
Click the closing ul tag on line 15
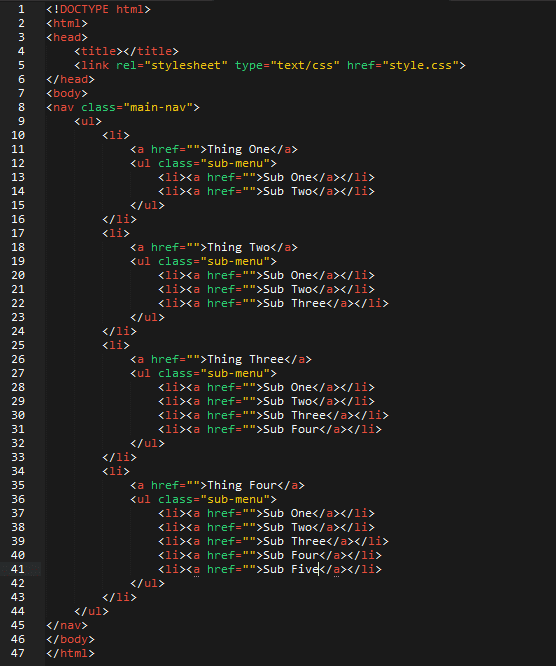click(147, 206)
